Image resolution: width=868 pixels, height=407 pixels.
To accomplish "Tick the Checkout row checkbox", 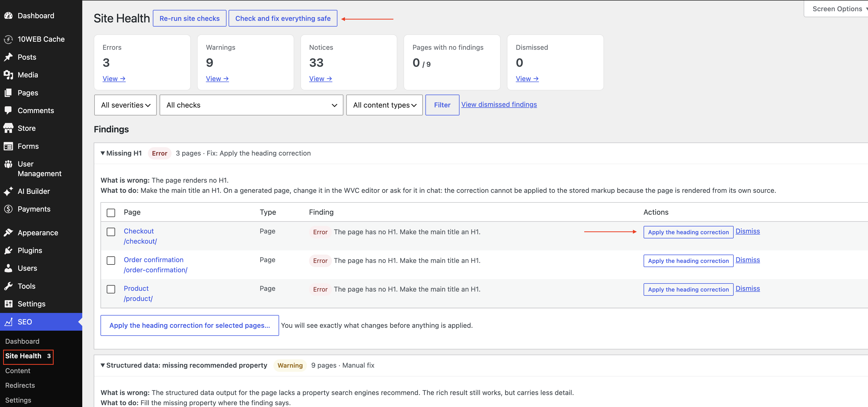I will point(111,232).
